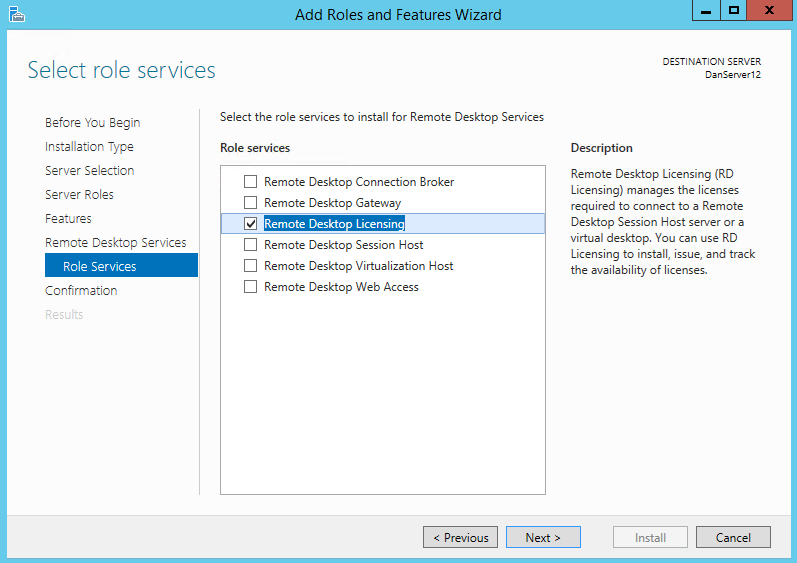Select Remote Desktop Services in the sidebar
This screenshot has width=797, height=563.
click(x=115, y=243)
